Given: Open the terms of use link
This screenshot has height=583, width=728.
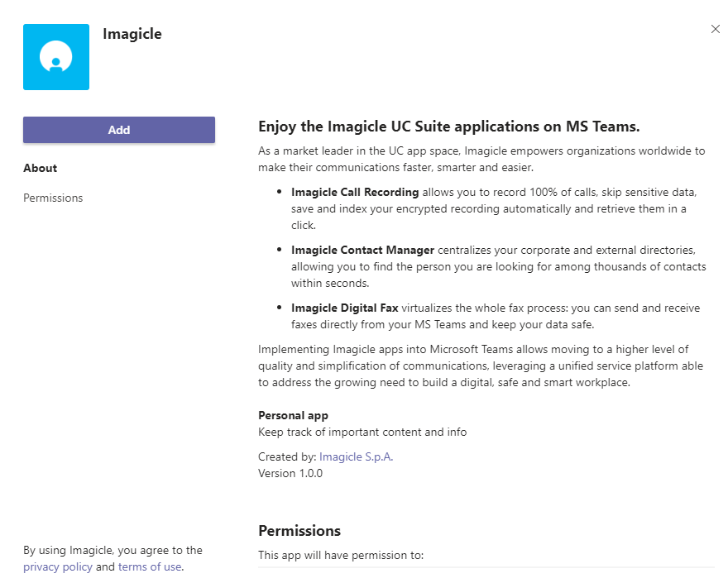Looking at the screenshot, I should [x=149, y=566].
